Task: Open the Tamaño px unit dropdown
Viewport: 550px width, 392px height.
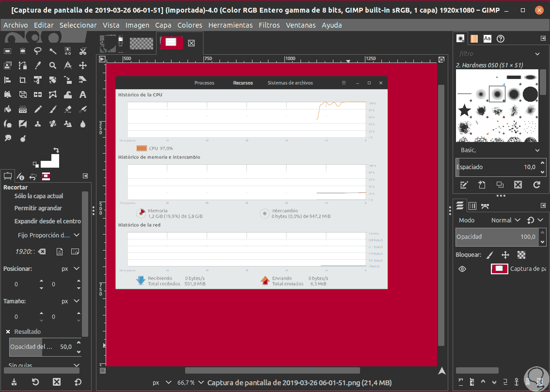Action: click(x=70, y=301)
